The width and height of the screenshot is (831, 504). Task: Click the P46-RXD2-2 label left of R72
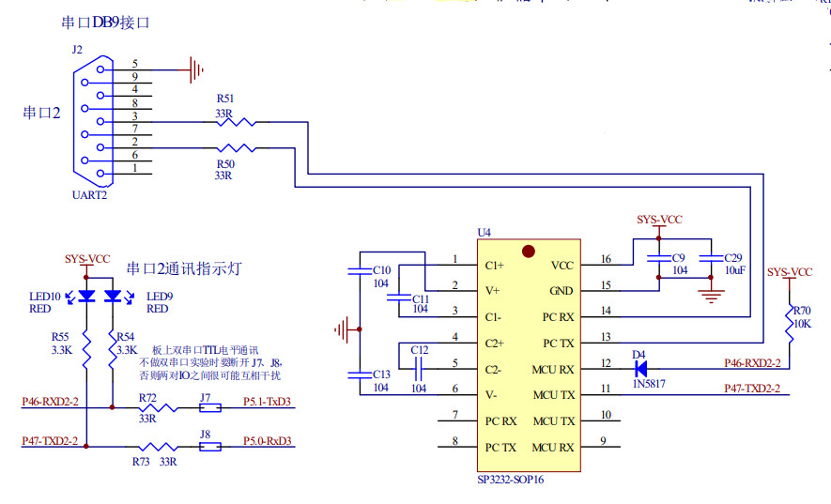(x=51, y=402)
